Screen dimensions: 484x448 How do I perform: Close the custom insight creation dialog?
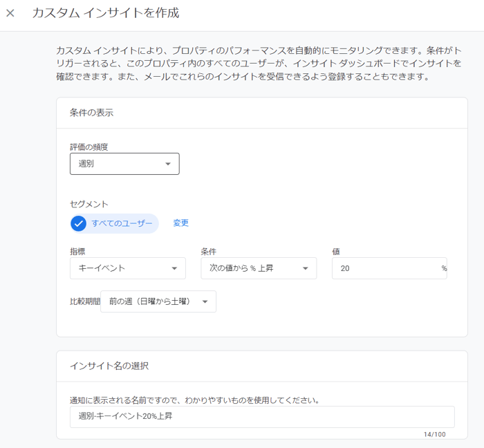[x=10, y=13]
